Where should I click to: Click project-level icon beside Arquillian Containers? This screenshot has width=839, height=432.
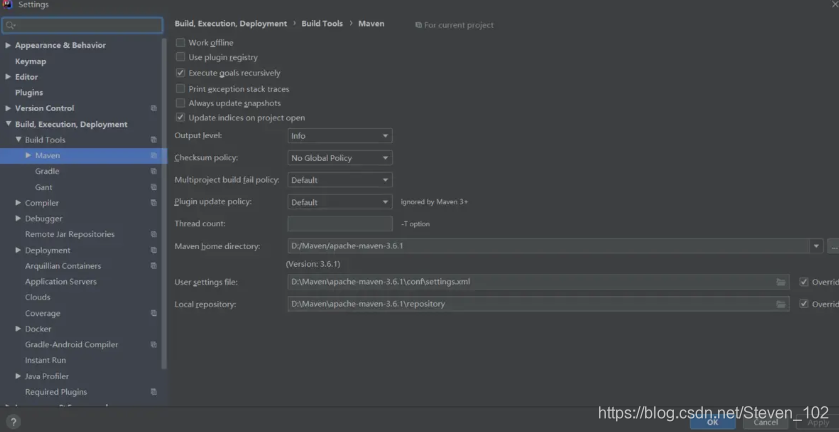point(154,266)
